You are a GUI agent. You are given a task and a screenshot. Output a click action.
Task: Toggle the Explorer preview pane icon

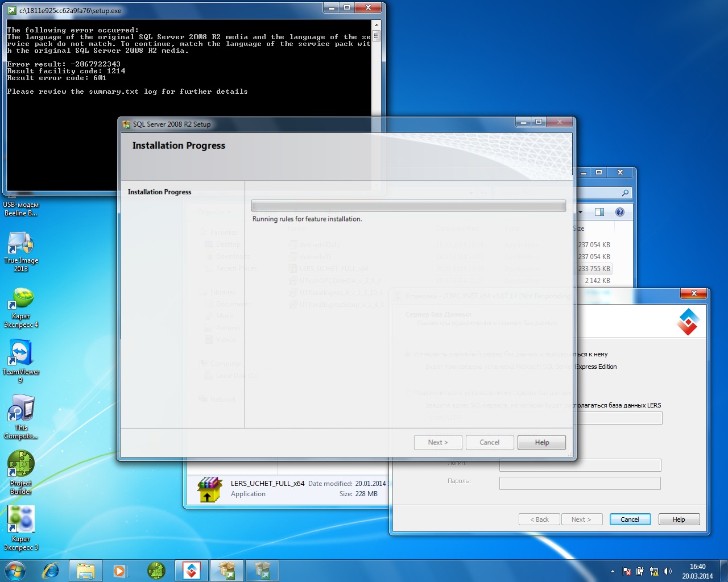[599, 212]
